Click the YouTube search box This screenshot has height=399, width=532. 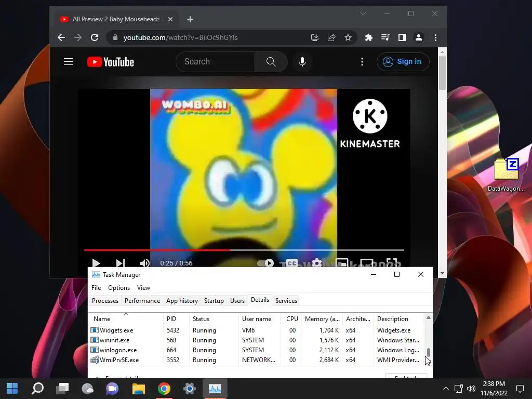216,62
